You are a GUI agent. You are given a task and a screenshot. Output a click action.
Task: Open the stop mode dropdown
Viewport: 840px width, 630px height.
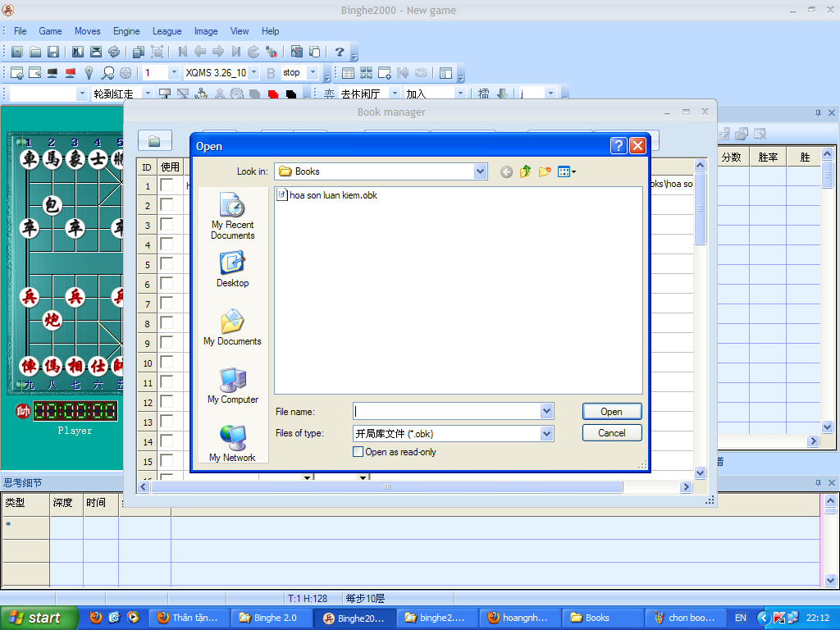313,72
